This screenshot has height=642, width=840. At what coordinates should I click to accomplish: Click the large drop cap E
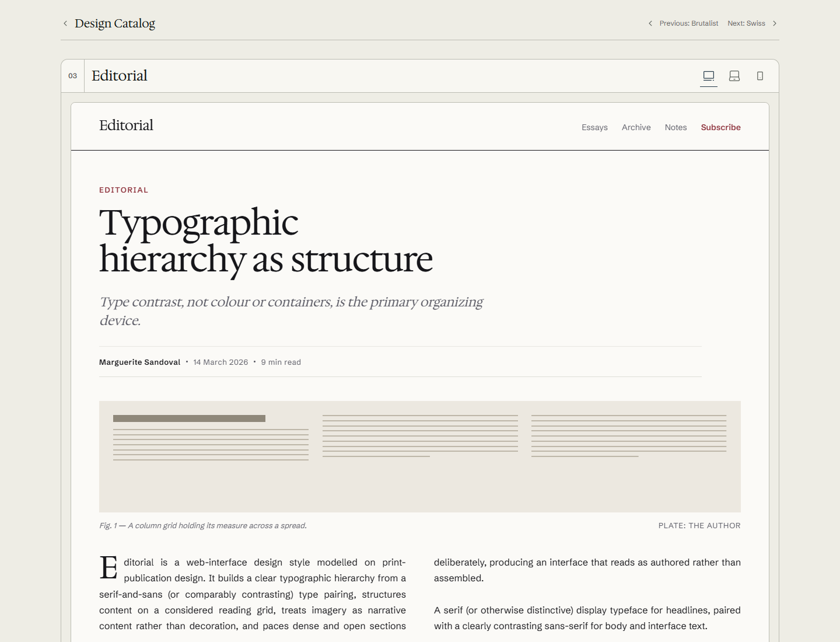109,568
